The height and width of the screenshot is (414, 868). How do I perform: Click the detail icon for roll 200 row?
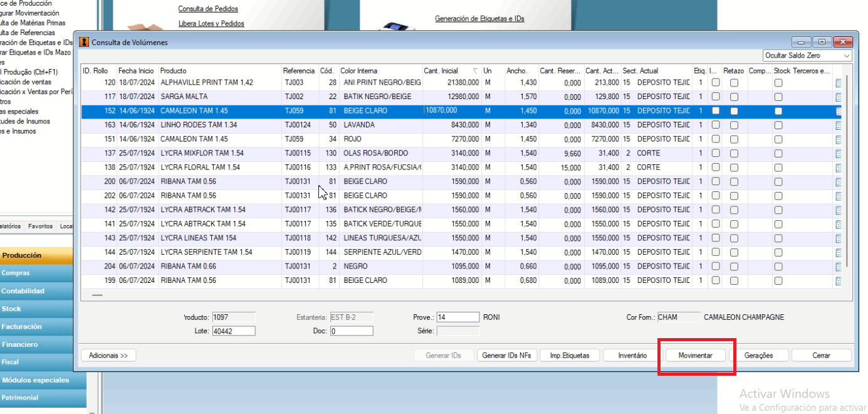point(839,181)
